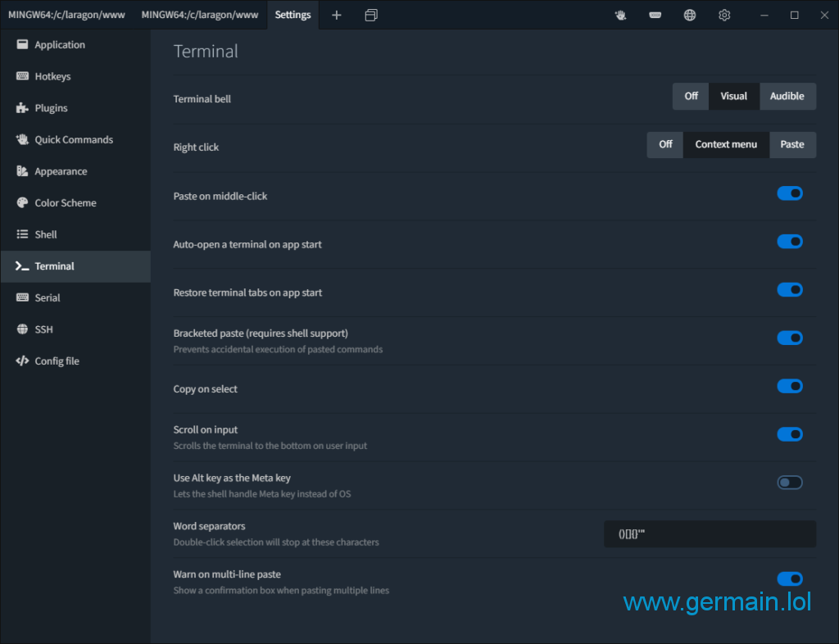
Task: Set Terminal bell to Off
Action: coord(691,97)
